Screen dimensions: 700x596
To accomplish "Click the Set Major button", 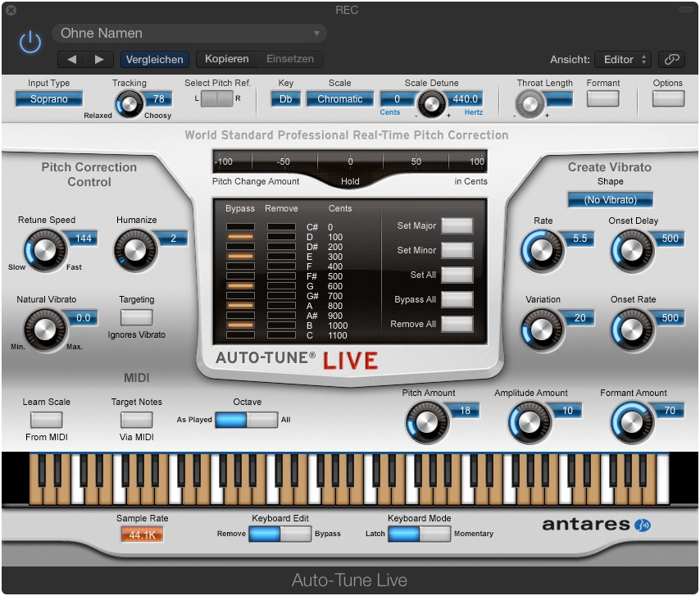I will (457, 225).
